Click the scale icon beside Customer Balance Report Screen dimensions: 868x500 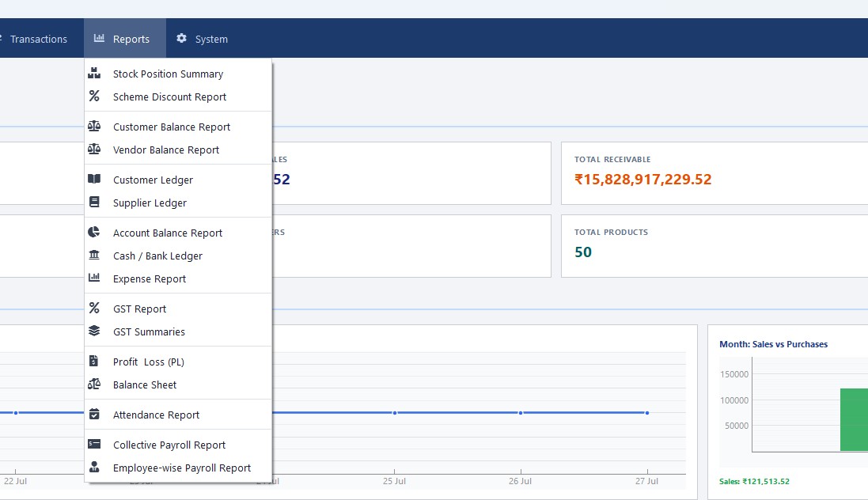coord(94,127)
